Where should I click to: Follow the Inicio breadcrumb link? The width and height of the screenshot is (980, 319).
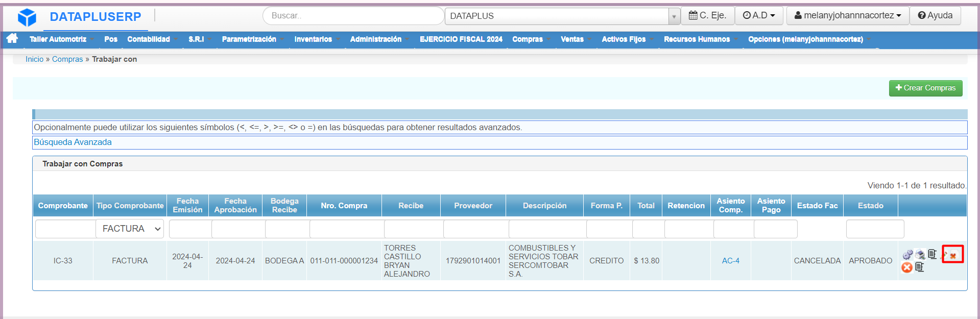click(x=35, y=59)
